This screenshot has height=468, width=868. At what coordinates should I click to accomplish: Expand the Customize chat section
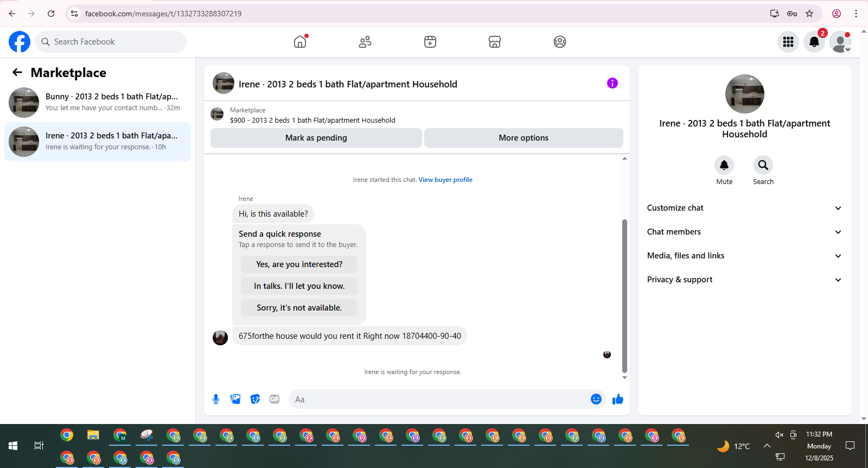pos(744,208)
